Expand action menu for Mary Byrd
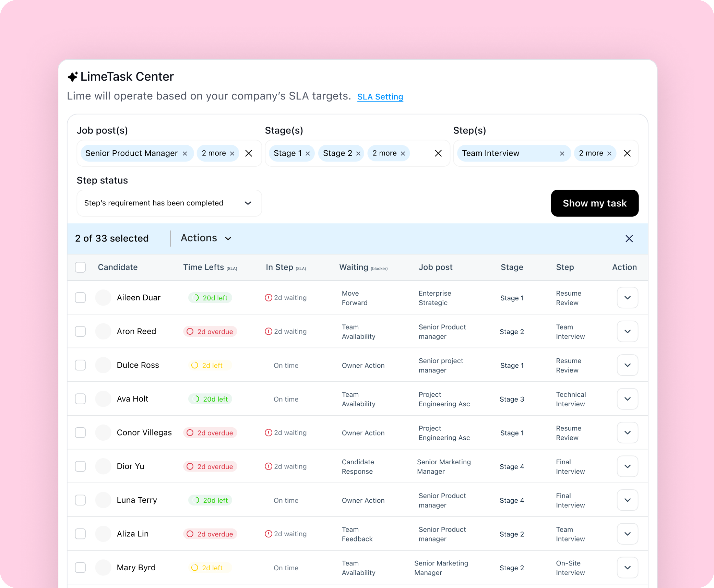714x588 pixels. [628, 568]
